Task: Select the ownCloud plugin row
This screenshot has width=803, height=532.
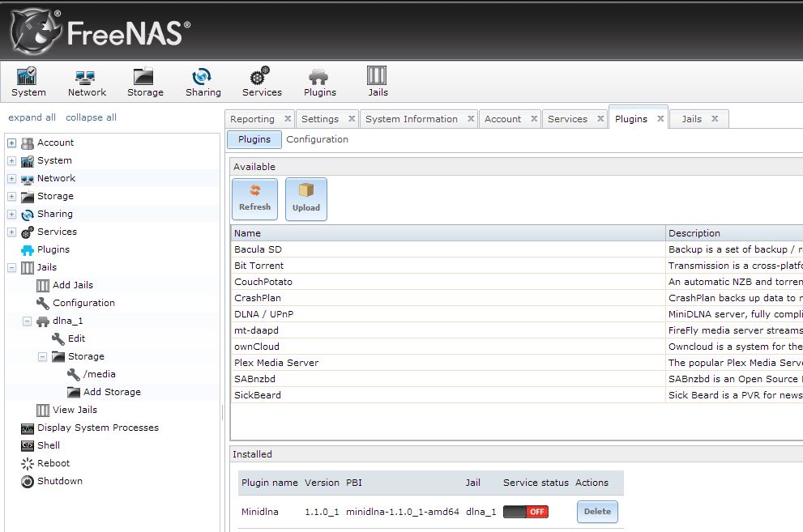Action: (517, 347)
